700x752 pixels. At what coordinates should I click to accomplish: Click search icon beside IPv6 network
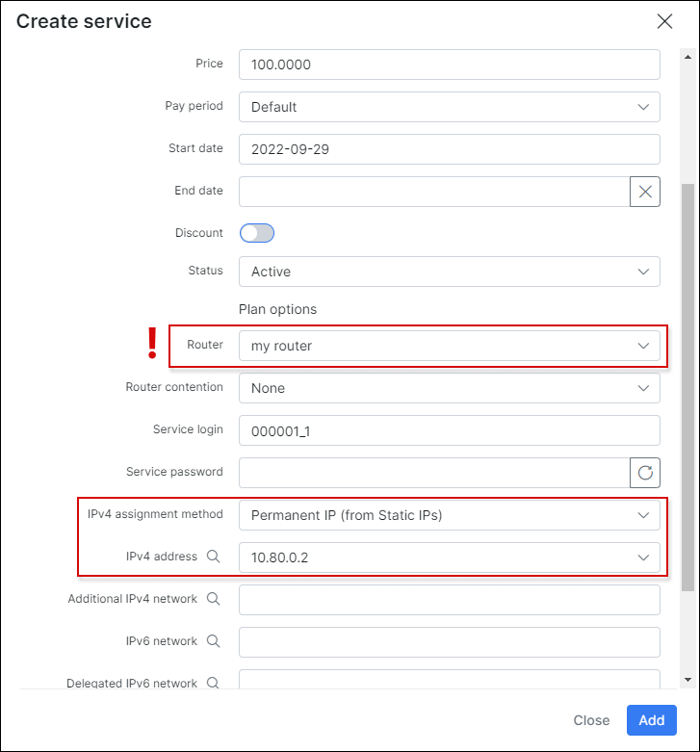click(213, 641)
